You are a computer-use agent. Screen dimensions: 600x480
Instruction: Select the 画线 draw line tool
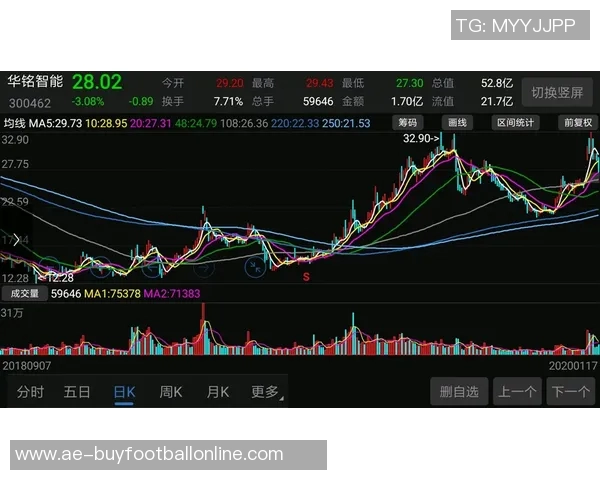pyautogui.click(x=457, y=123)
